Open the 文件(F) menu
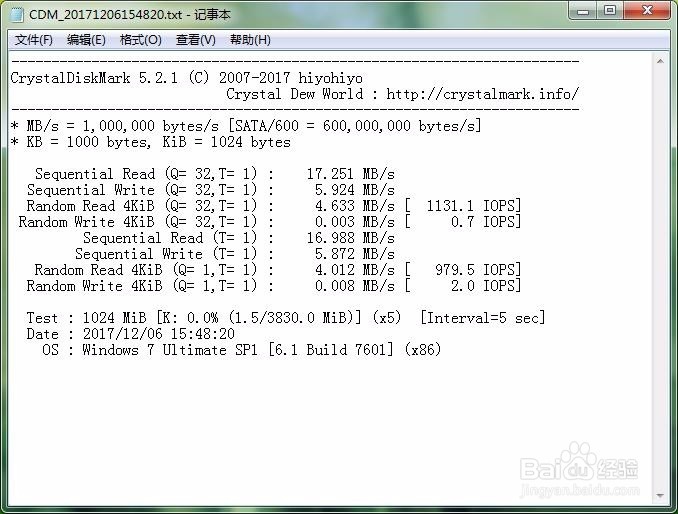The height and width of the screenshot is (514, 678). point(34,40)
